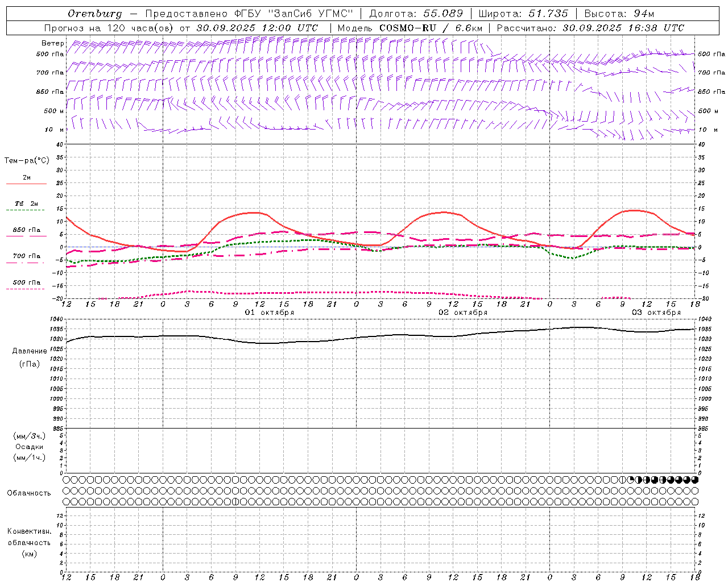The width and height of the screenshot is (728, 582).
Task: Select the "Прогноз на 120 часа(ов)" forecast text
Action: (109, 28)
